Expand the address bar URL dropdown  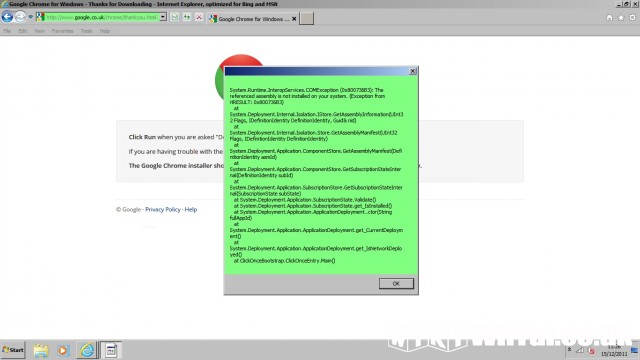click(x=163, y=17)
